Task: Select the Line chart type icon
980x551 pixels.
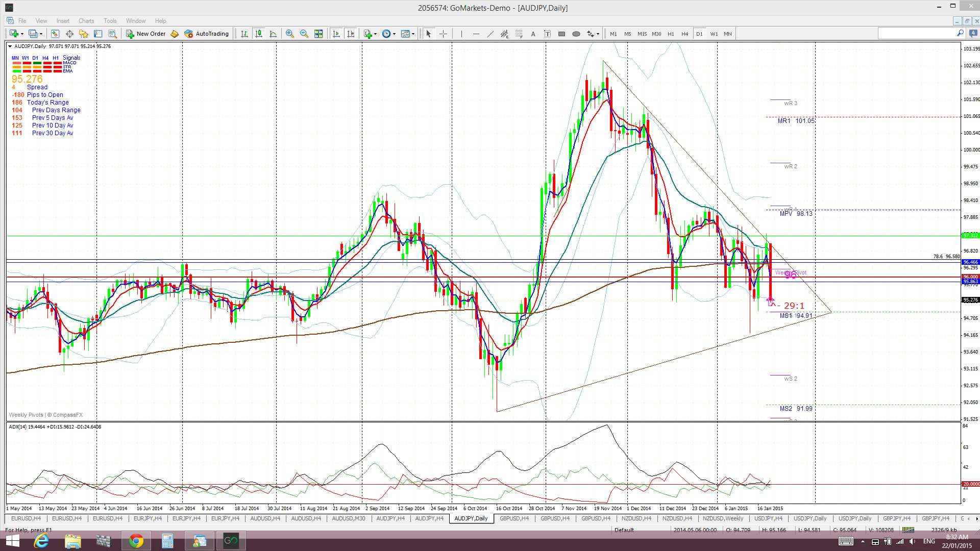Action: 273,34
